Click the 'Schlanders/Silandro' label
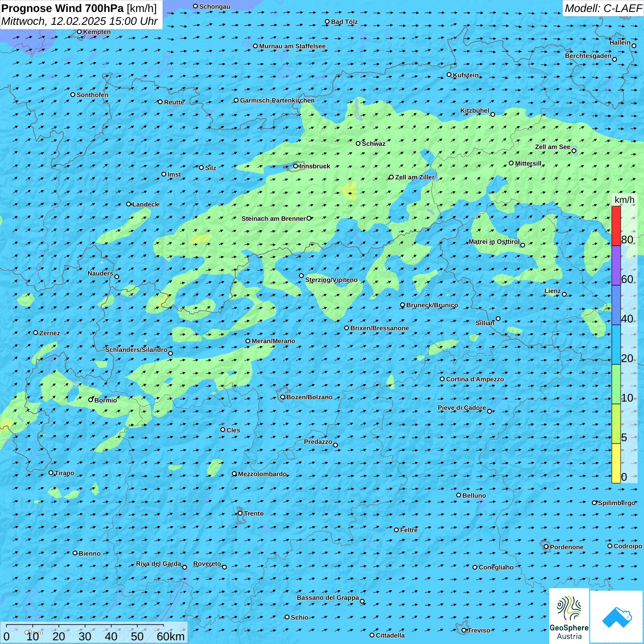 point(136,350)
